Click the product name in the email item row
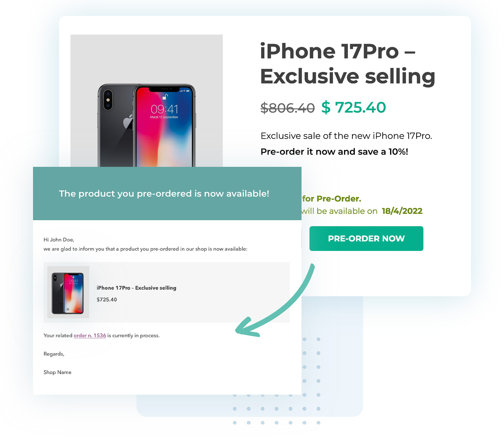This screenshot has width=504, height=446. pos(136,288)
